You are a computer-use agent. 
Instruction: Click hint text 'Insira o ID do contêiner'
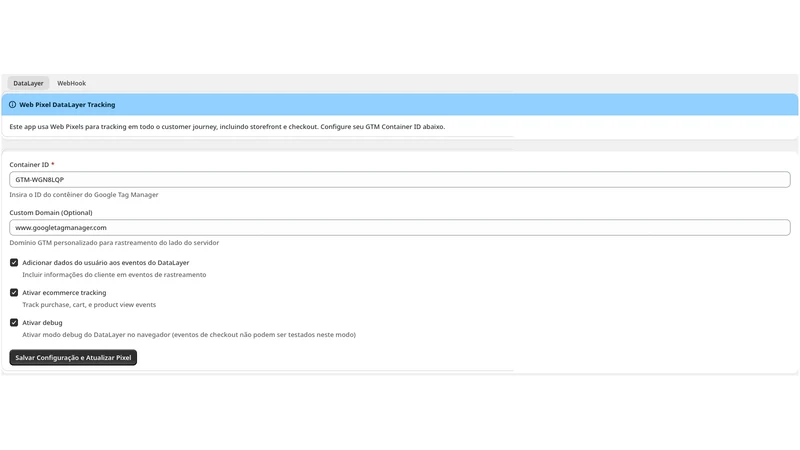coord(84,195)
